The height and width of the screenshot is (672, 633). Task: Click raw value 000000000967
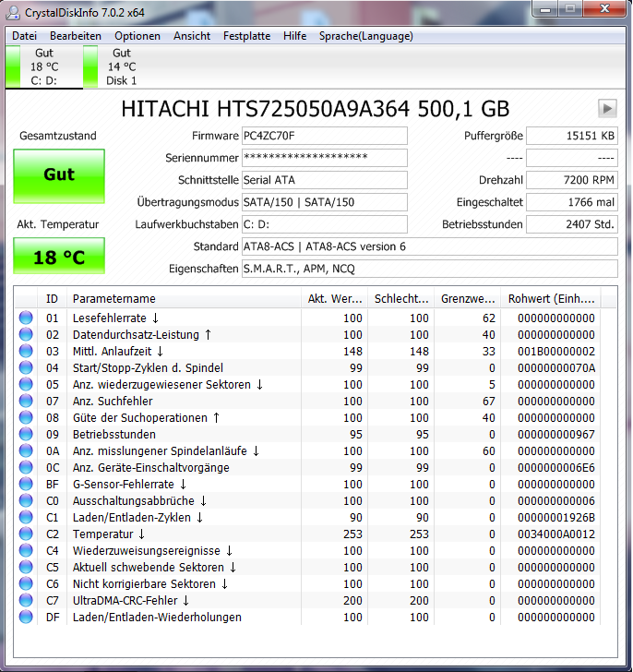[555, 434]
